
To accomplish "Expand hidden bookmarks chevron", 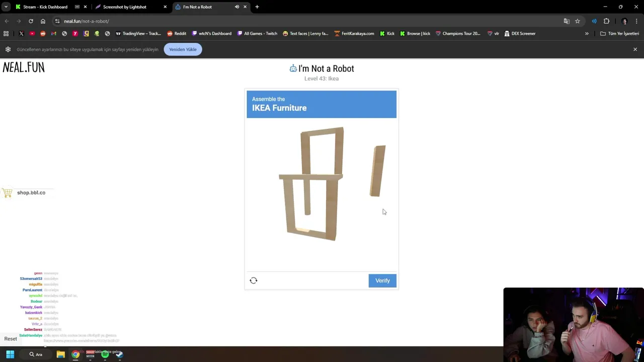I will 587,34.
